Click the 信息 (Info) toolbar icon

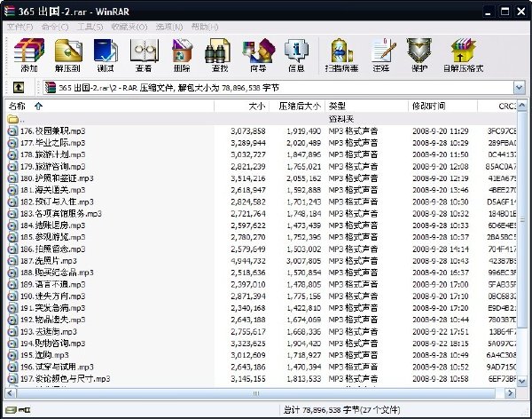tap(296, 51)
